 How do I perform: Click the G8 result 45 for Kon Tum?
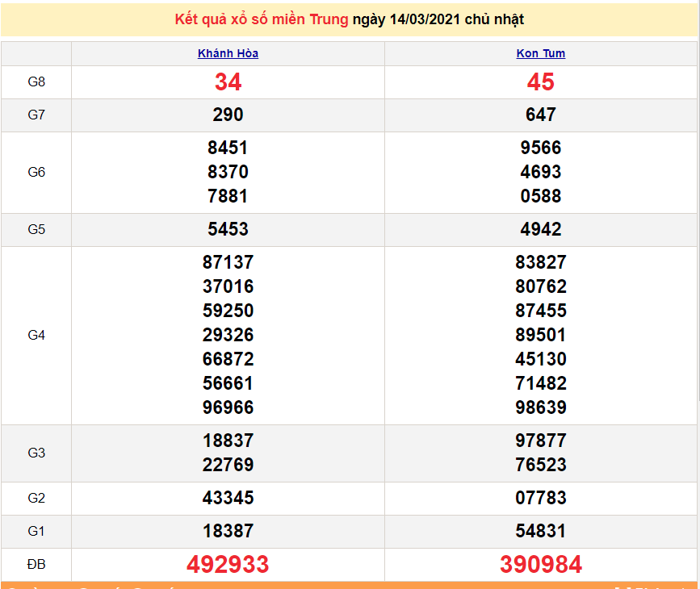(540, 82)
